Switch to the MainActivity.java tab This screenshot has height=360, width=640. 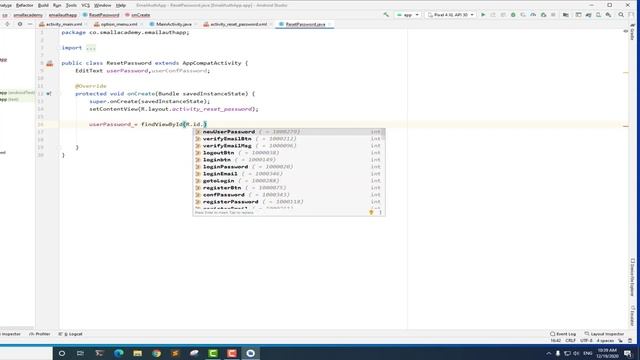pos(173,24)
